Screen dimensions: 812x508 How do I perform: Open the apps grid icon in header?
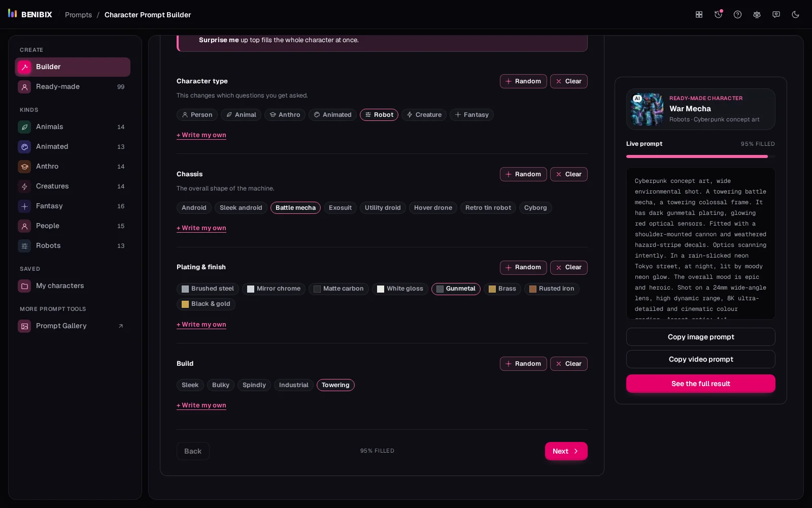click(x=699, y=15)
